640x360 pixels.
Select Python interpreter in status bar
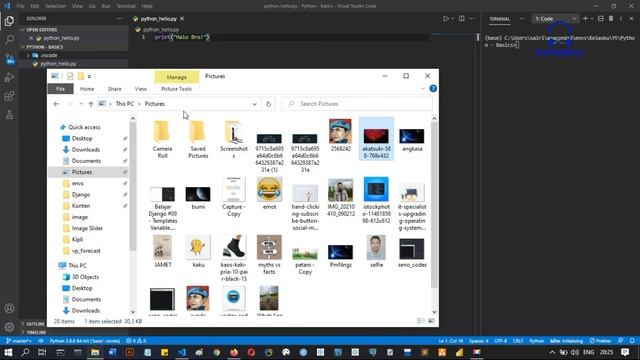(x=85, y=341)
